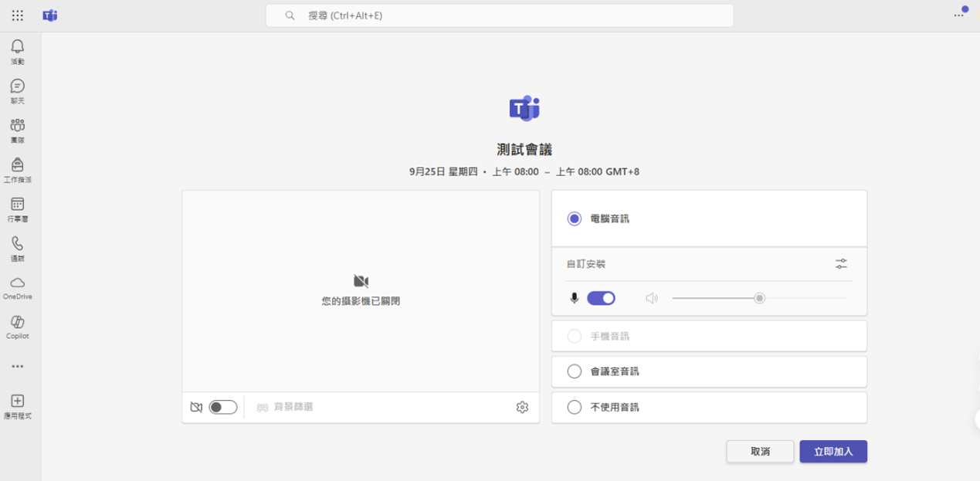Screen dimensions: 980x481
Task: Select the 會議室音訊 radio option
Action: (574, 371)
